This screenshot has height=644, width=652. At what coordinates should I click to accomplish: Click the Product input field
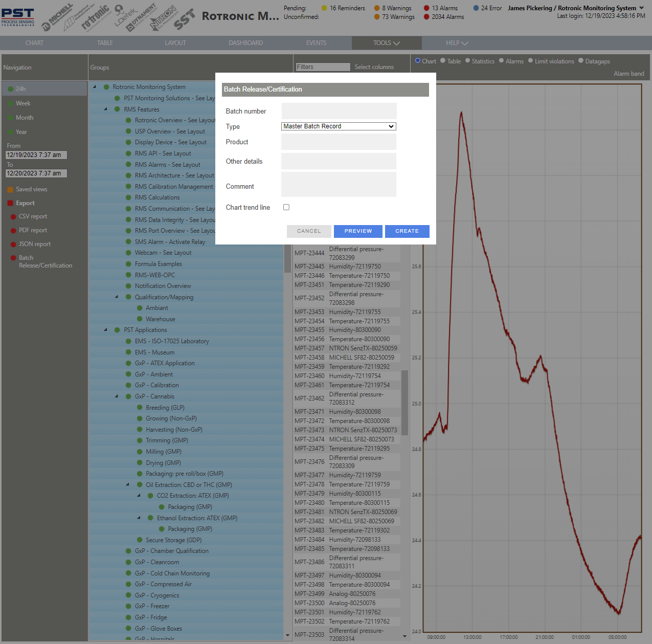pos(339,142)
